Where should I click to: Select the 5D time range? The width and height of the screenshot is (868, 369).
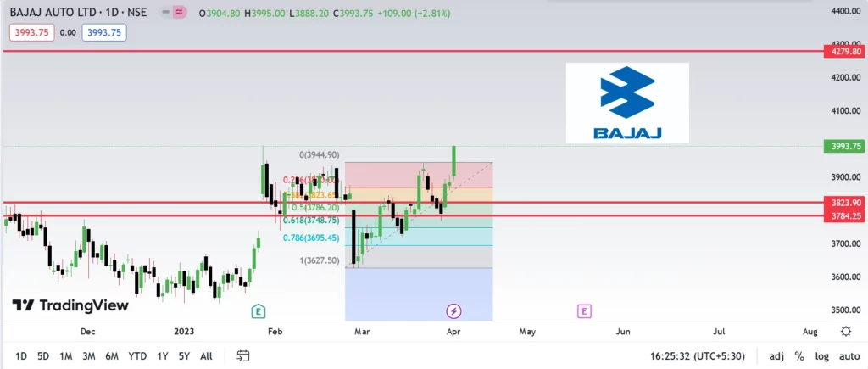click(43, 356)
